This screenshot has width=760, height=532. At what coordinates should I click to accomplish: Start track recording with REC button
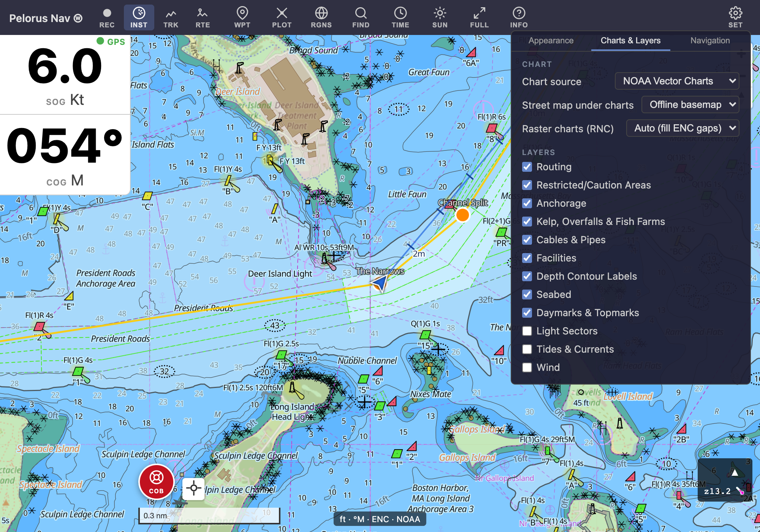107,17
